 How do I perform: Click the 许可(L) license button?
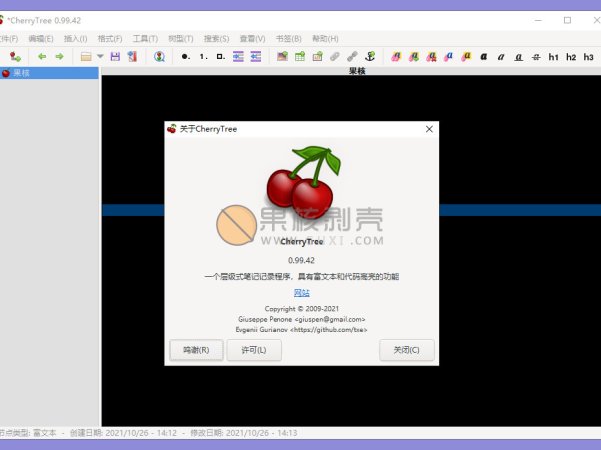point(254,350)
